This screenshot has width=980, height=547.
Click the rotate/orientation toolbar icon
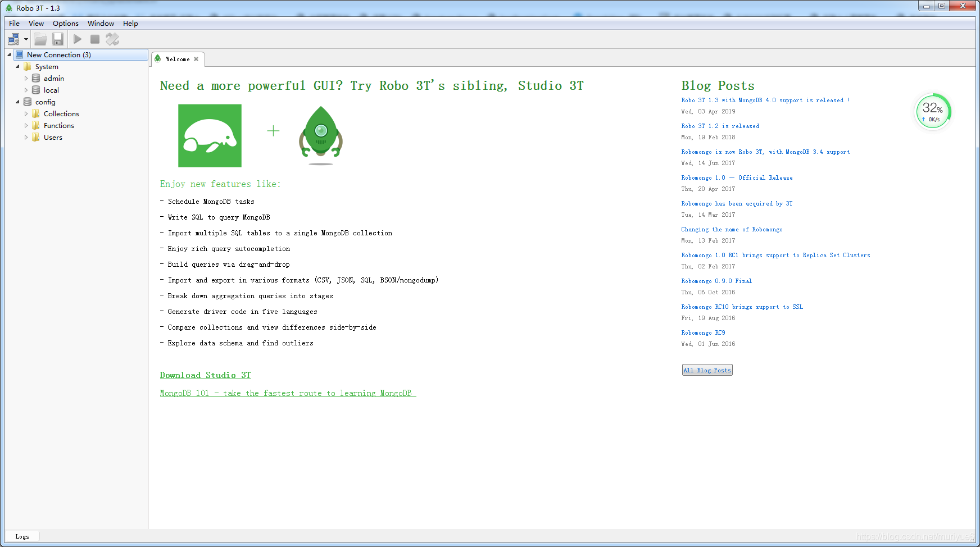pos(112,39)
